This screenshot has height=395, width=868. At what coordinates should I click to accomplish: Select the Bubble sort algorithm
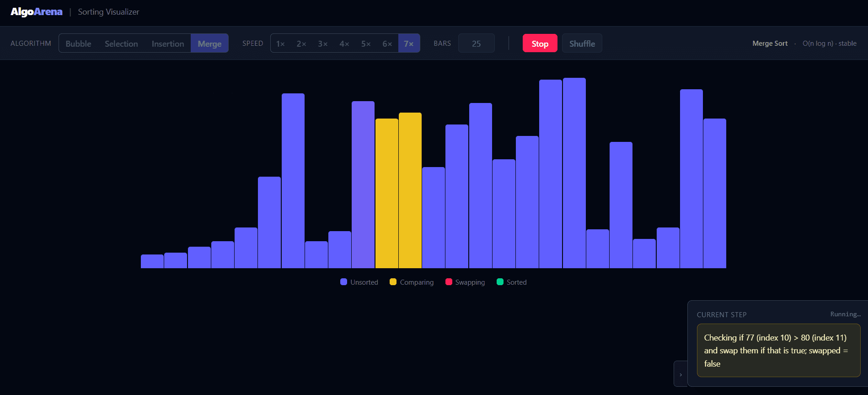(x=78, y=43)
